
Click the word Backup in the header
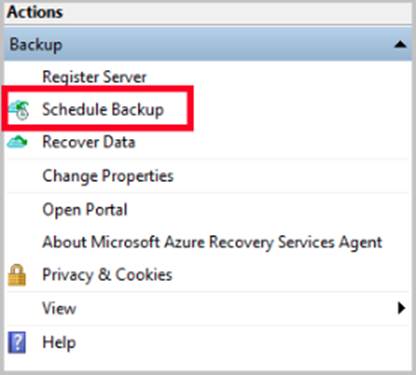coord(36,45)
